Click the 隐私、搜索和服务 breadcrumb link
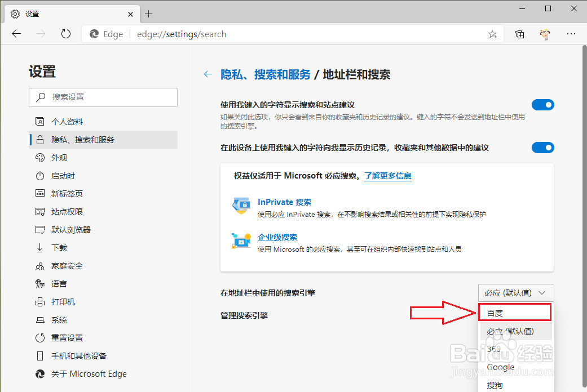Image resolution: width=587 pixels, height=392 pixels. [266, 74]
